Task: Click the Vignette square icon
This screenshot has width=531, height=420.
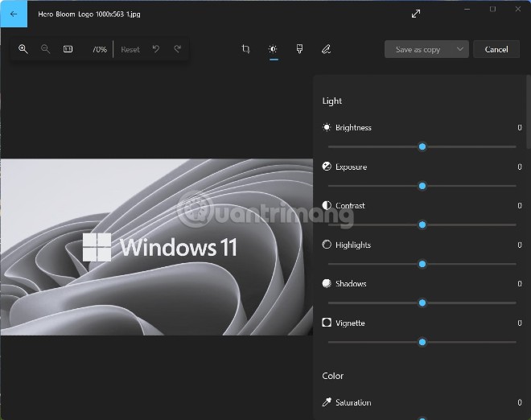Action: [x=327, y=323]
